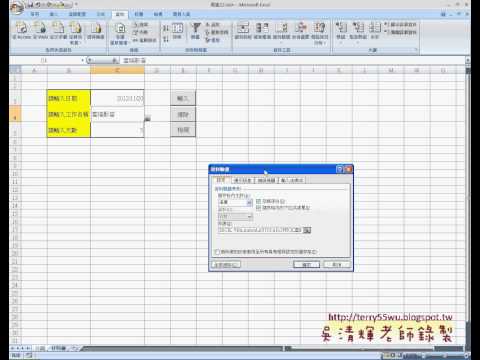Select cell containing 20101109 date value
Screen dimensions: 480x360
click(117, 98)
